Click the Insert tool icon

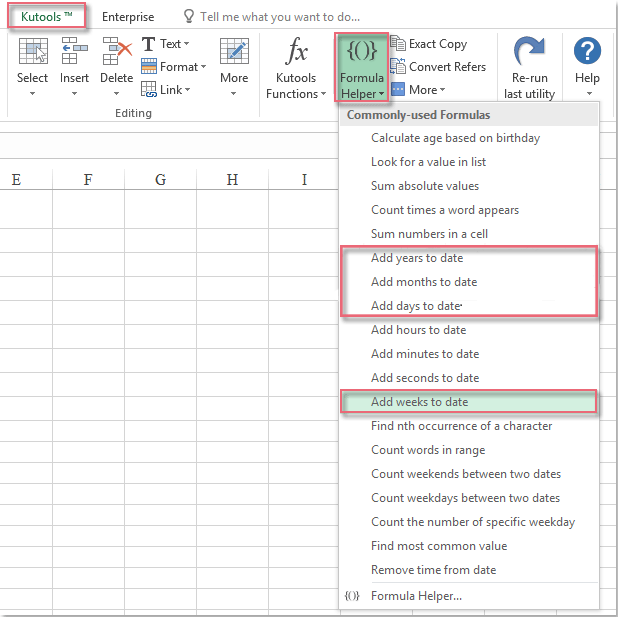coord(74,51)
